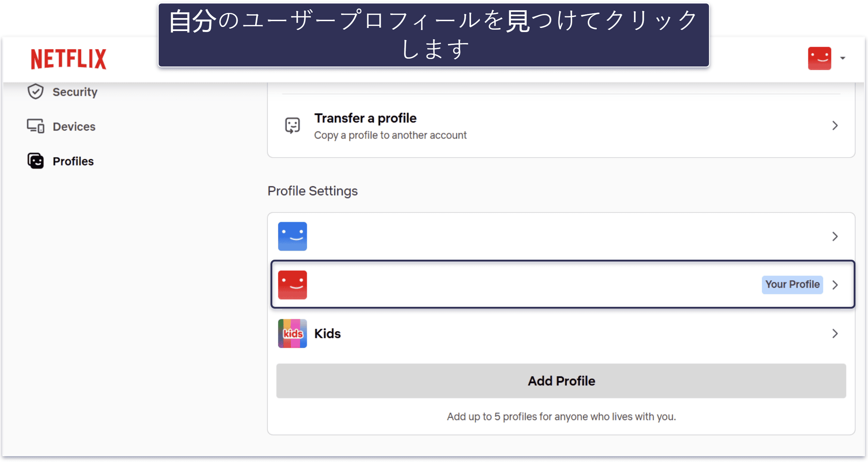Expand the blue profile row chevron

(835, 236)
